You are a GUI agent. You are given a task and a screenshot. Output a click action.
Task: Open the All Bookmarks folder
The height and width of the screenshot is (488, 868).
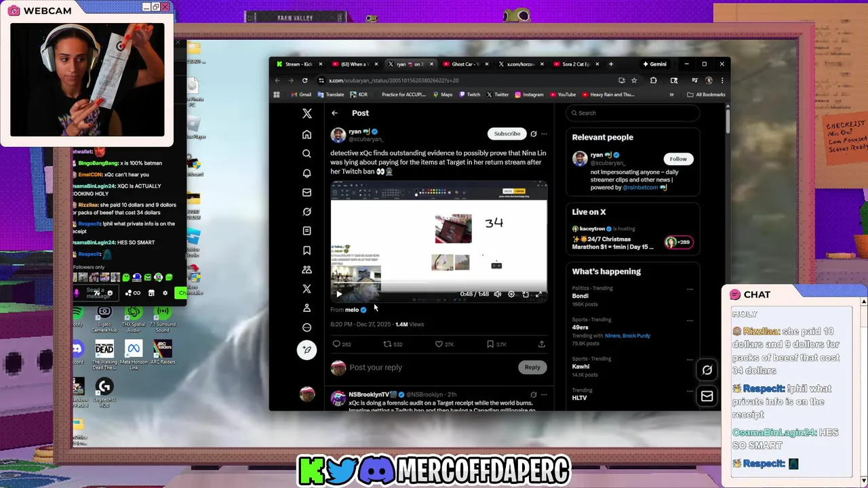[x=706, y=95]
